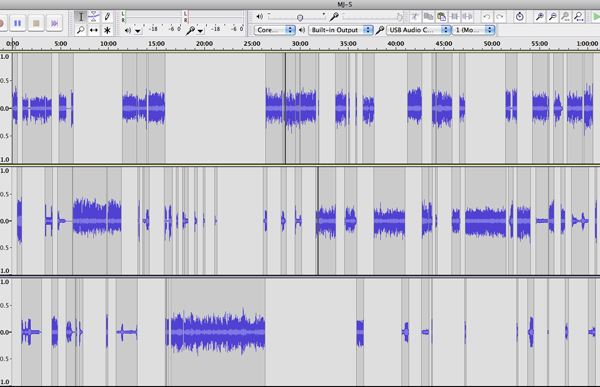Click the speaker icon beside output slider
600x387 pixels.
pyautogui.click(x=259, y=17)
